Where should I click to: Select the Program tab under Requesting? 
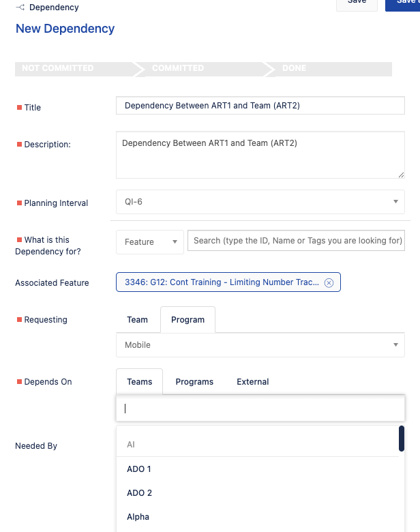[187, 320]
